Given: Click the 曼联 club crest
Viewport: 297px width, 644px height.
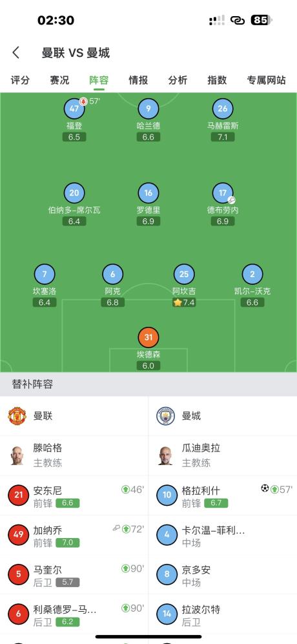Looking at the screenshot, I should (x=17, y=415).
